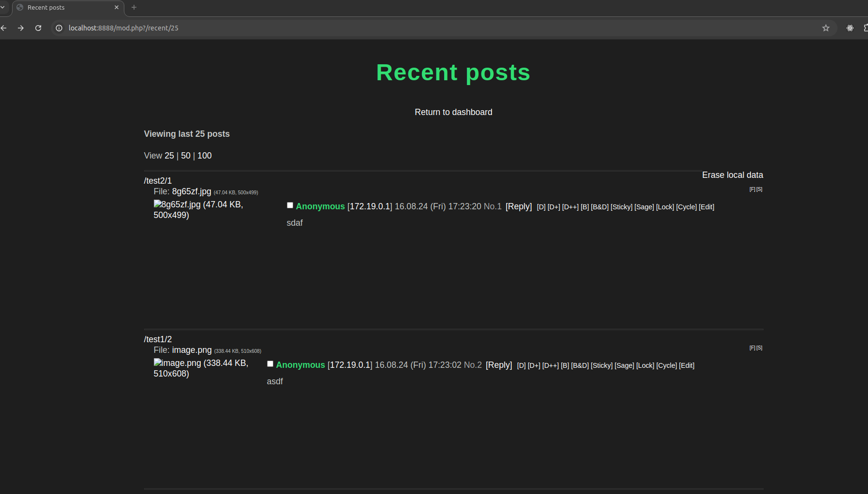
Task: Click [D+] on post No.1
Action: point(554,207)
